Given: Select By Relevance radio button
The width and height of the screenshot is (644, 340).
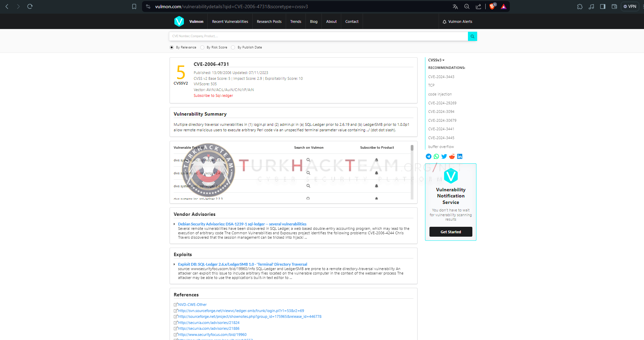Looking at the screenshot, I should pos(172,47).
